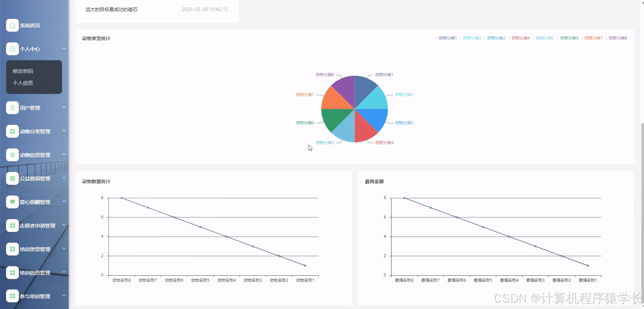This screenshot has width=644, height=309.
Task: Toggle 动物分类8 in the pie legend
Action: 616,38
